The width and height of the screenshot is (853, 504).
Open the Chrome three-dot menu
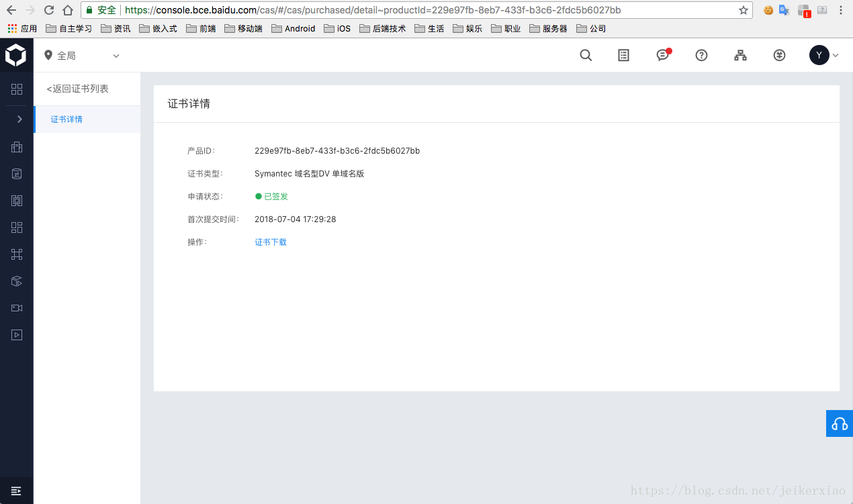(840, 10)
